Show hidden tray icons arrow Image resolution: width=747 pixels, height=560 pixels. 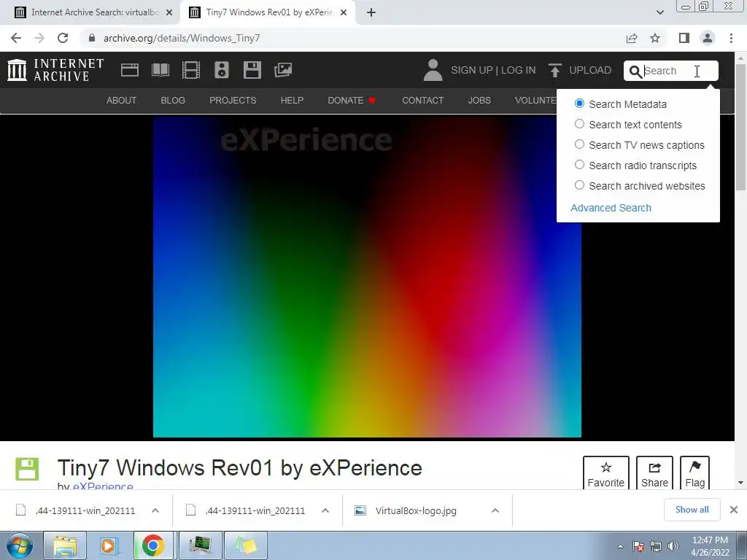[x=620, y=546]
